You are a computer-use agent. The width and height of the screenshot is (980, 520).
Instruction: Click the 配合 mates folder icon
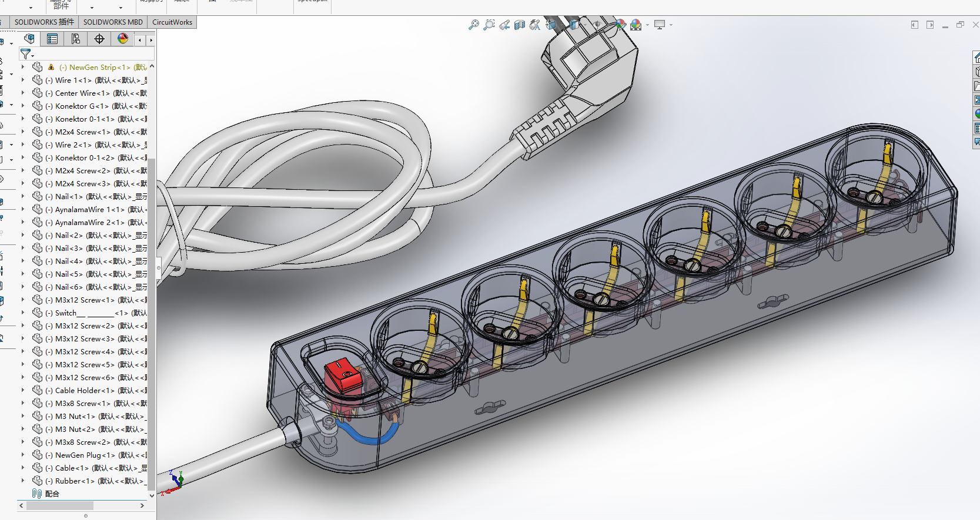click(x=37, y=494)
